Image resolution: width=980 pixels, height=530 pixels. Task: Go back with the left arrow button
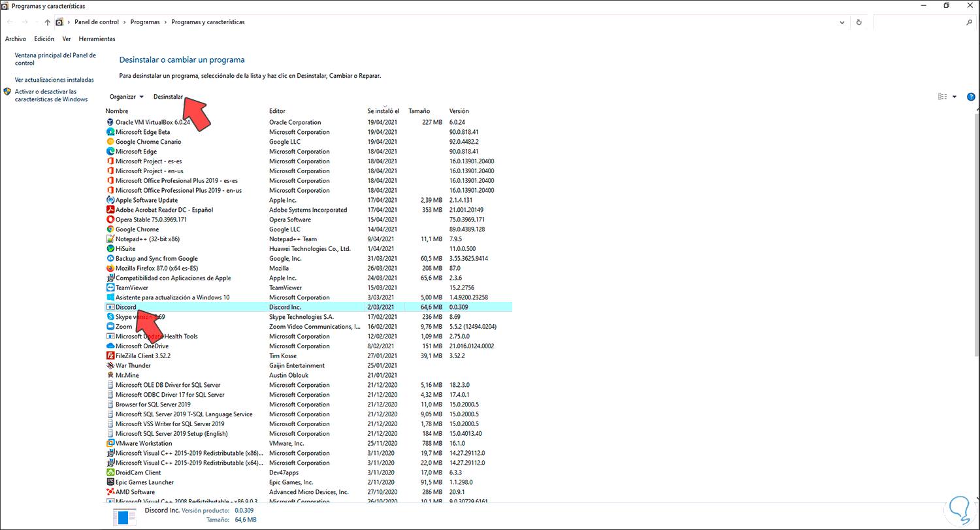[10, 22]
